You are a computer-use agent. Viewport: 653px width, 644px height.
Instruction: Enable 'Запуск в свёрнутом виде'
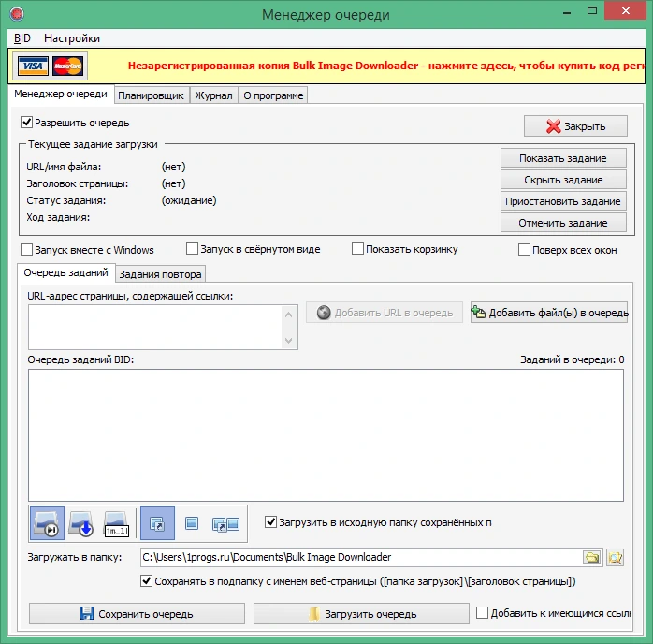tap(192, 249)
